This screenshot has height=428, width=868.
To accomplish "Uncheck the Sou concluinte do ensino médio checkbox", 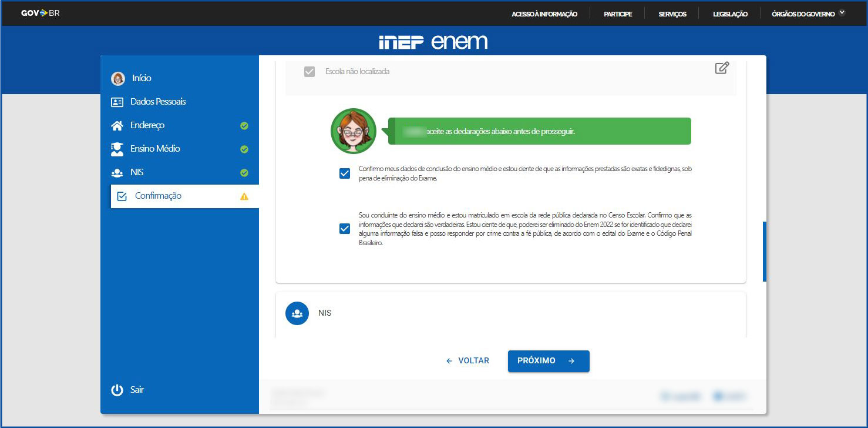I will pos(345,229).
